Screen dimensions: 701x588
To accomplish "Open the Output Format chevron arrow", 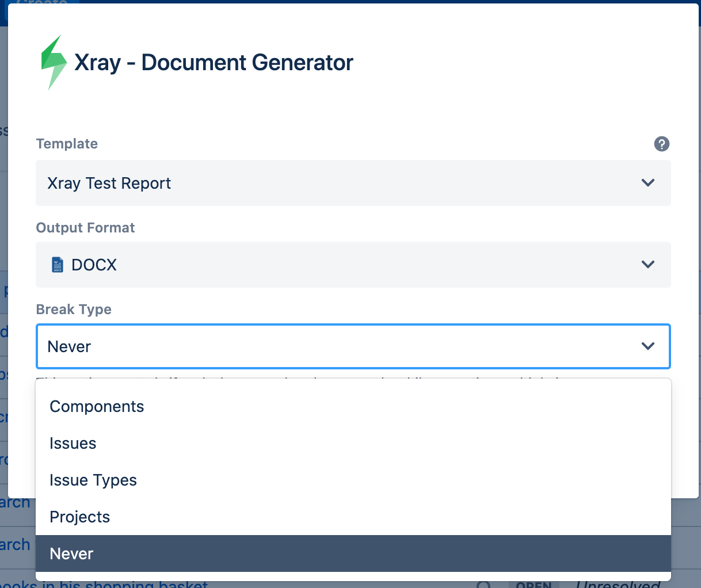I will pos(648,265).
